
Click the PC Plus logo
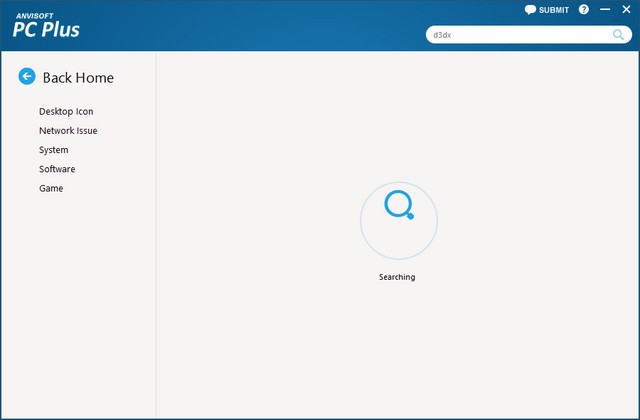pyautogui.click(x=46, y=29)
